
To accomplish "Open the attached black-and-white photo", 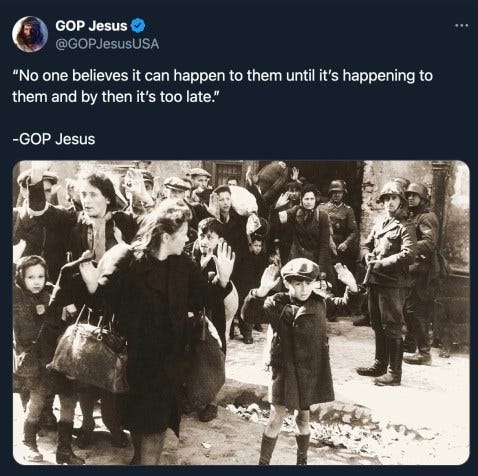I will [x=241, y=312].
